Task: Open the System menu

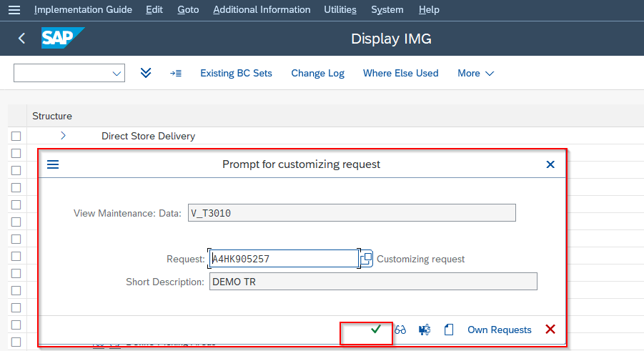Action: pyautogui.click(x=387, y=9)
